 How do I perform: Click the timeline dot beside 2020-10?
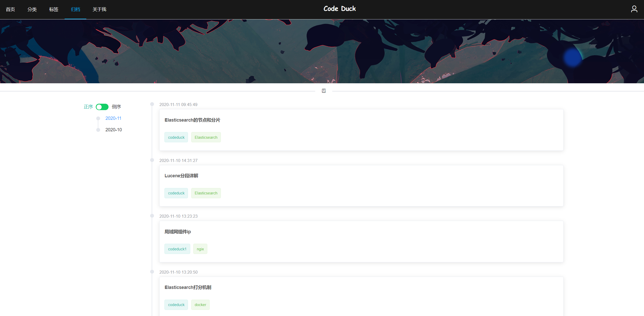click(98, 130)
